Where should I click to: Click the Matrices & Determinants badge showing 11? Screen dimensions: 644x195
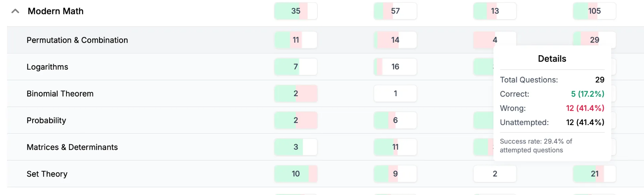tap(395, 147)
